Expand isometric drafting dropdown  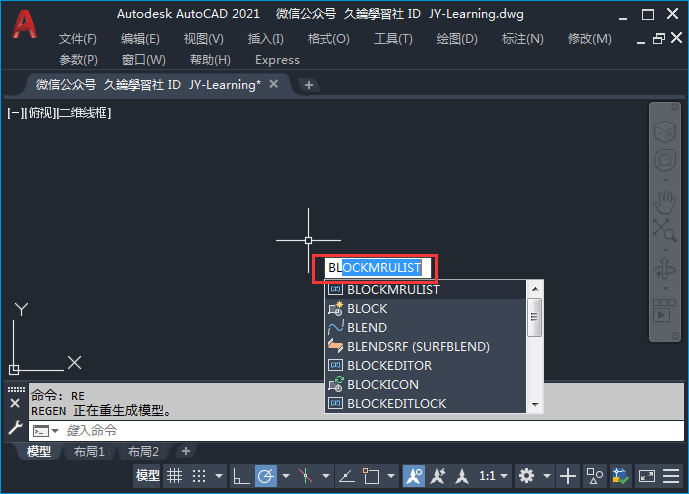pos(326,476)
